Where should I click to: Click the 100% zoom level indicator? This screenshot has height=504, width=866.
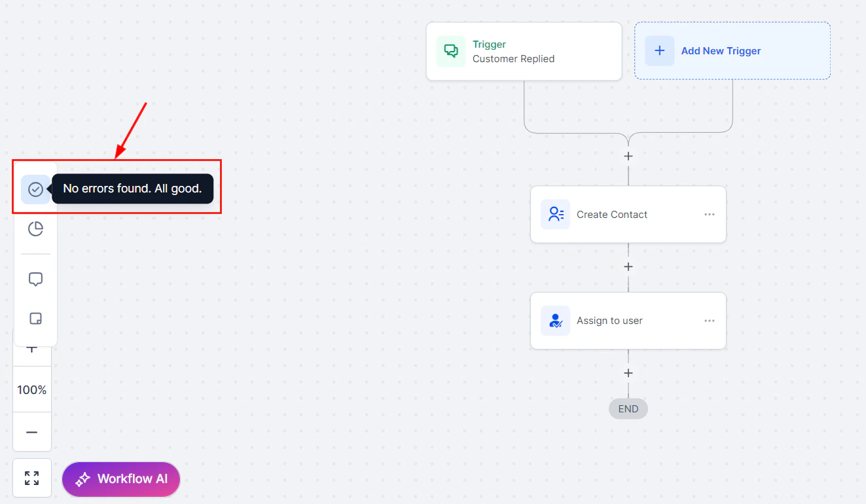click(x=31, y=389)
